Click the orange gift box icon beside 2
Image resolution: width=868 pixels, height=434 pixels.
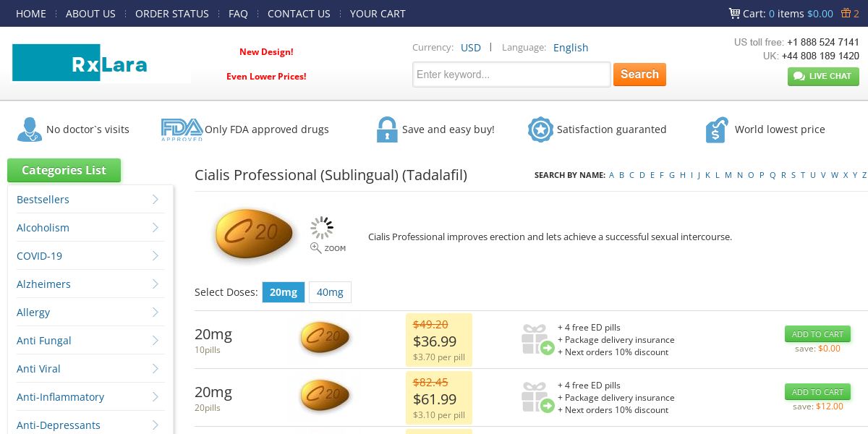[846, 13]
